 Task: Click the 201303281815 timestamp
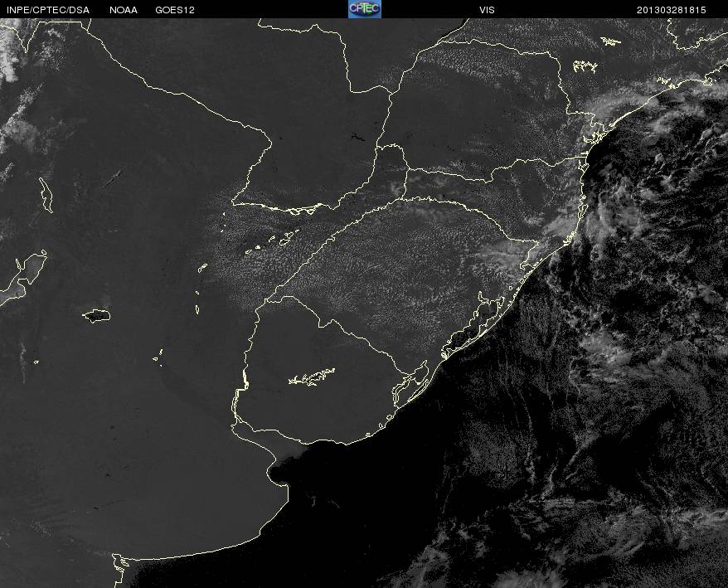click(x=671, y=10)
